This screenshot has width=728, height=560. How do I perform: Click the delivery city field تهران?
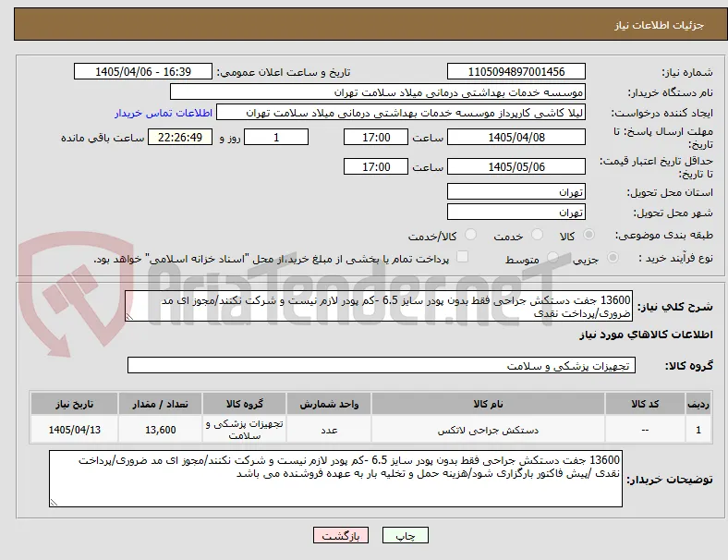[516, 212]
